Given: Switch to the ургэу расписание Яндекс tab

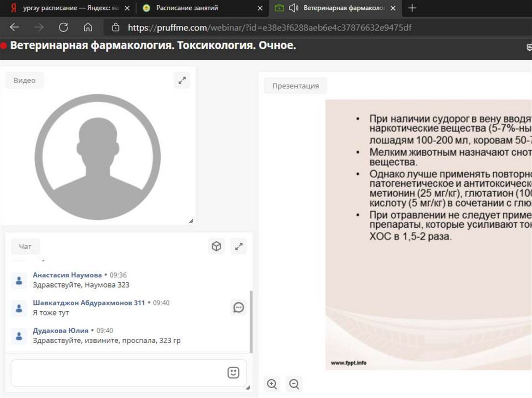Looking at the screenshot, I should 68,8.
